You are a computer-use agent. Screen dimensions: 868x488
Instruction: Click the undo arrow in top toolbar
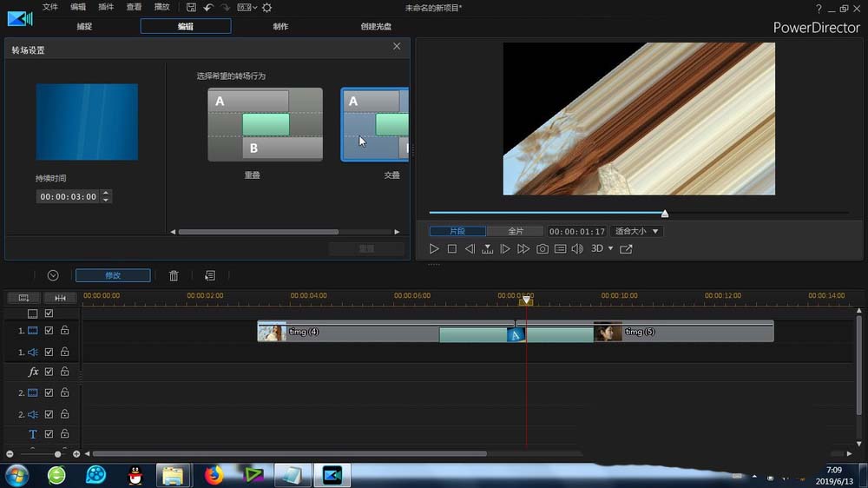pyautogui.click(x=208, y=7)
